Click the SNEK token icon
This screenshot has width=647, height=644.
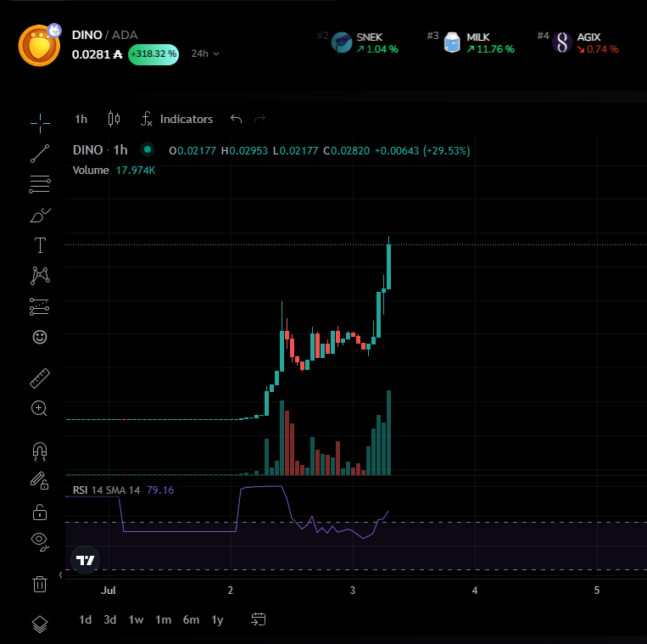coord(342,42)
